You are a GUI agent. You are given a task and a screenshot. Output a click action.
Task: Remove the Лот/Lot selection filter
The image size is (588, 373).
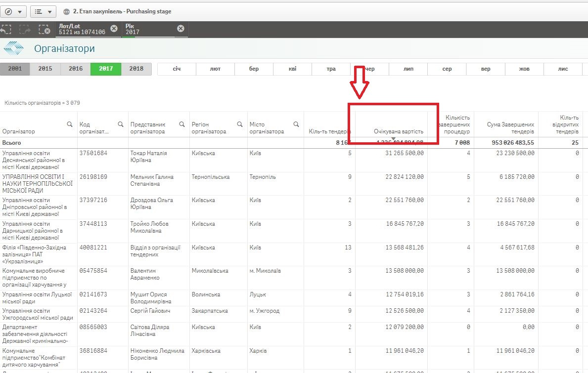pyautogui.click(x=114, y=29)
